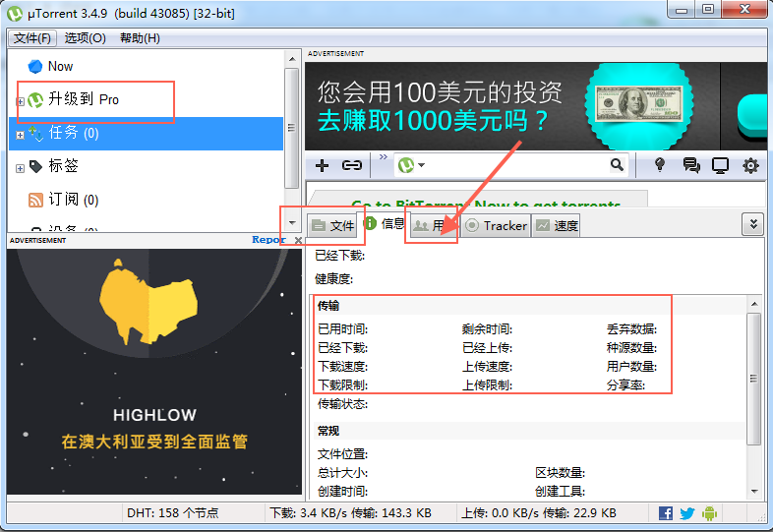This screenshot has width=773, height=532.
Task: Open the search engine dropdown arrow
Action: click(x=422, y=166)
